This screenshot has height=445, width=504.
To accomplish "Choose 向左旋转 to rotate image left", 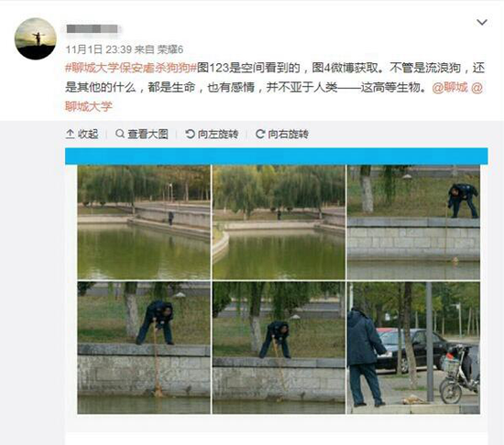I will 218,134.
